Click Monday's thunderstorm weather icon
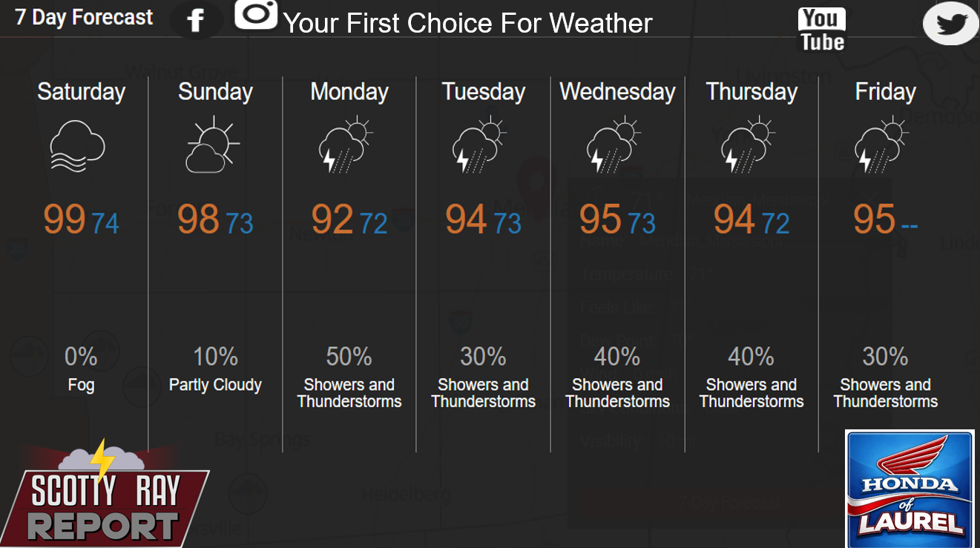980x548 pixels. point(345,145)
